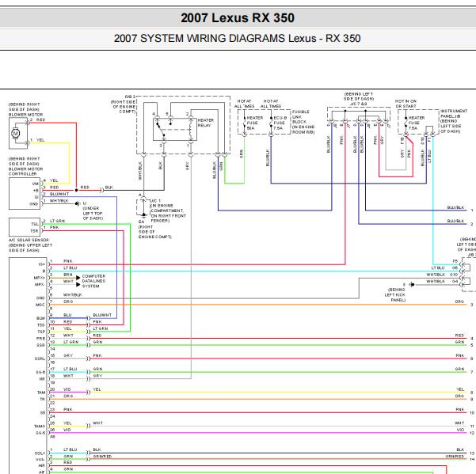Screen dimensions: 476x474
Task: Click the ground symbol labeled U
Action: click(x=78, y=203)
